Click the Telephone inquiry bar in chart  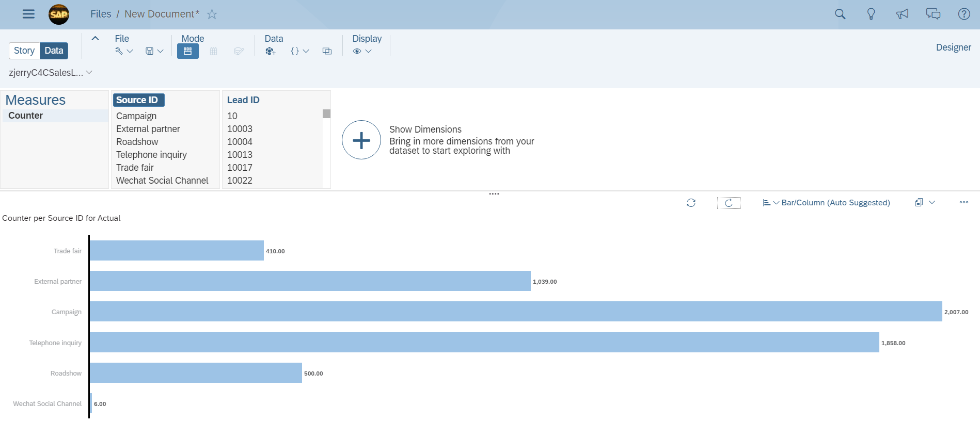pos(484,343)
